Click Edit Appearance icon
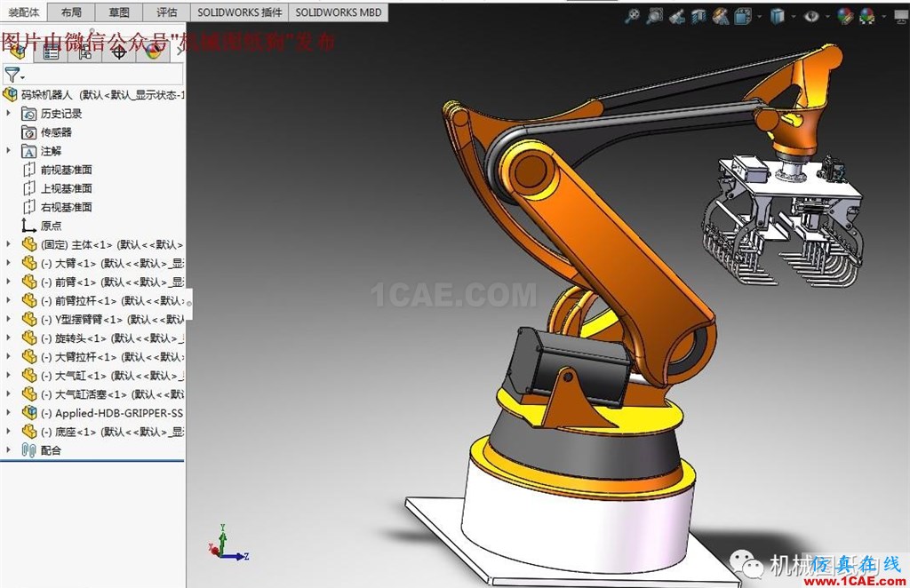 click(x=846, y=16)
